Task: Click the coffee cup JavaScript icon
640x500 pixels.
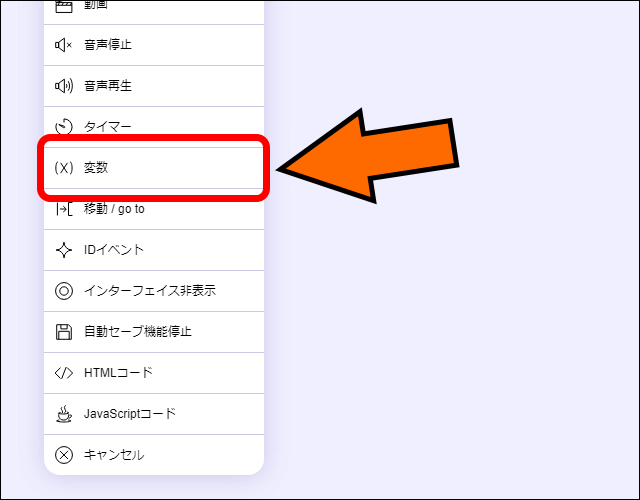Action: 64,414
